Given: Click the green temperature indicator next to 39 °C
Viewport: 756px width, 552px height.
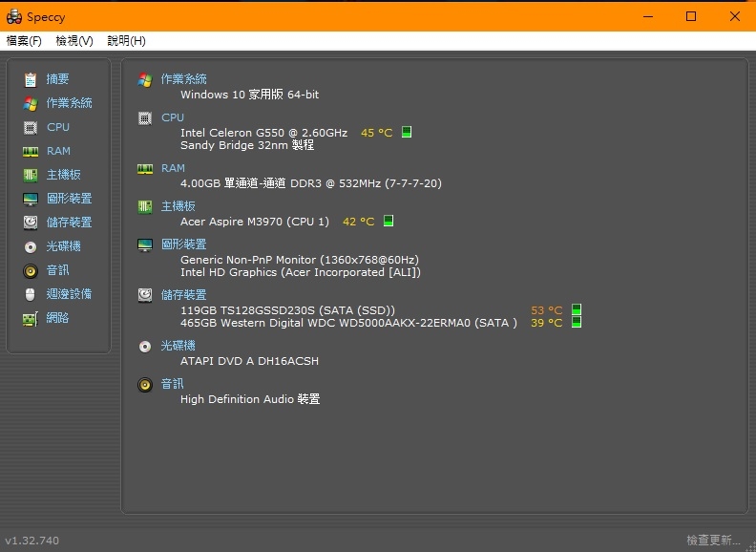Looking at the screenshot, I should pos(577,322).
